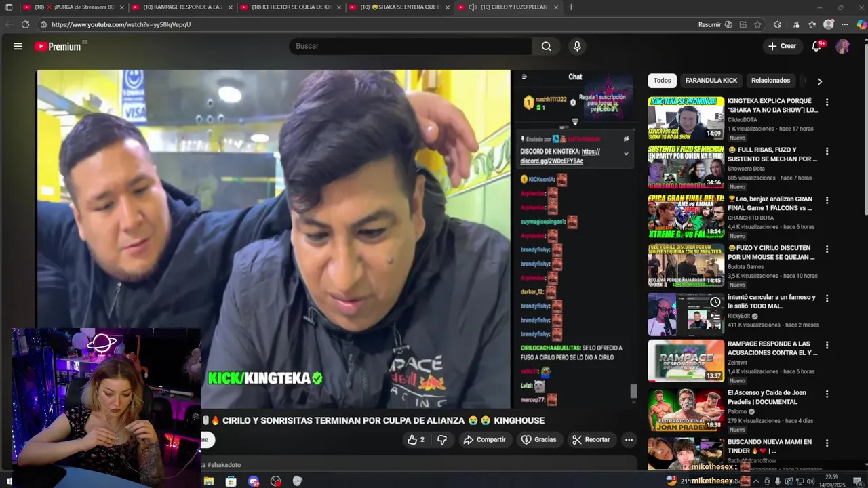Open menu for FUZO Y CIRILO DISCUTEN video
This screenshot has height=488, width=868.
pyautogui.click(x=827, y=249)
